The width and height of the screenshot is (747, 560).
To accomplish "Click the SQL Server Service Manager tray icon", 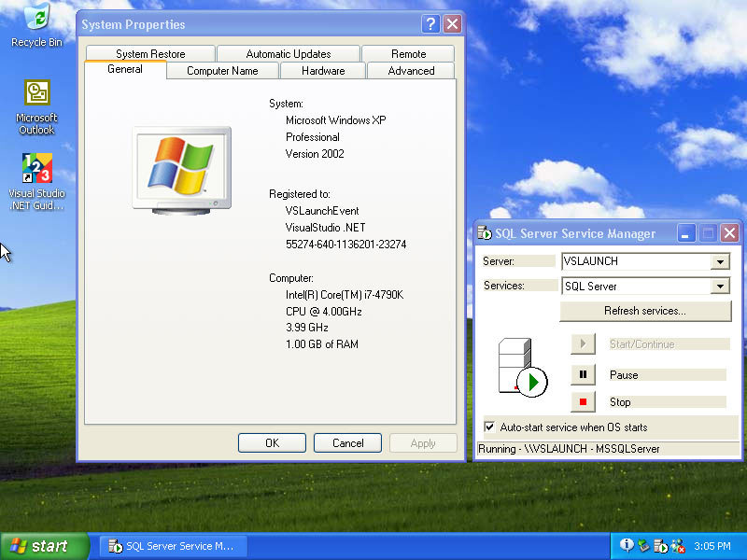I will pos(661,546).
